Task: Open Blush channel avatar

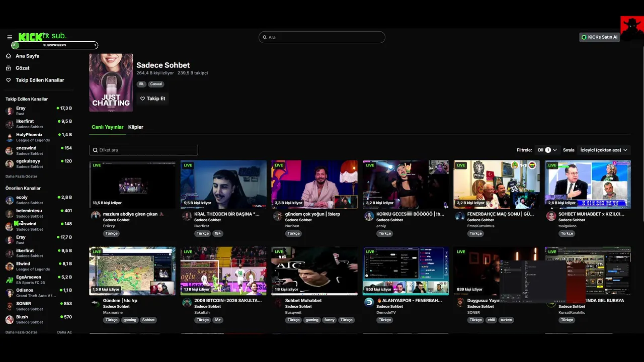Action: point(10,319)
